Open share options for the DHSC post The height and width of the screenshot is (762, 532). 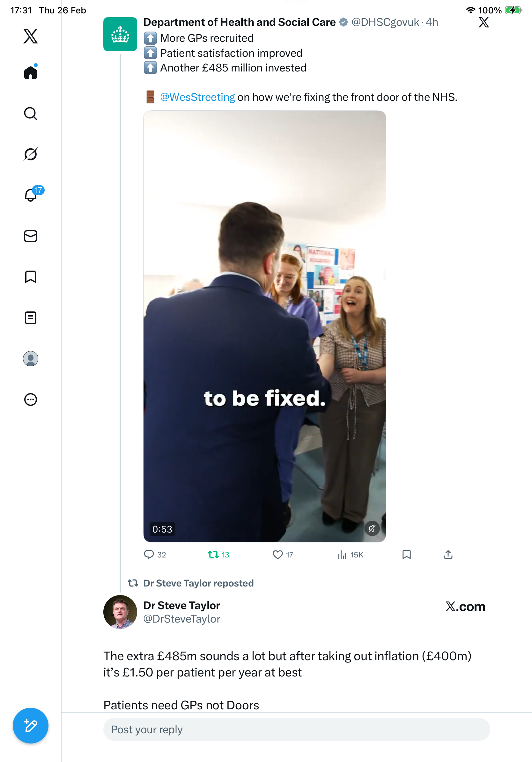coord(448,555)
